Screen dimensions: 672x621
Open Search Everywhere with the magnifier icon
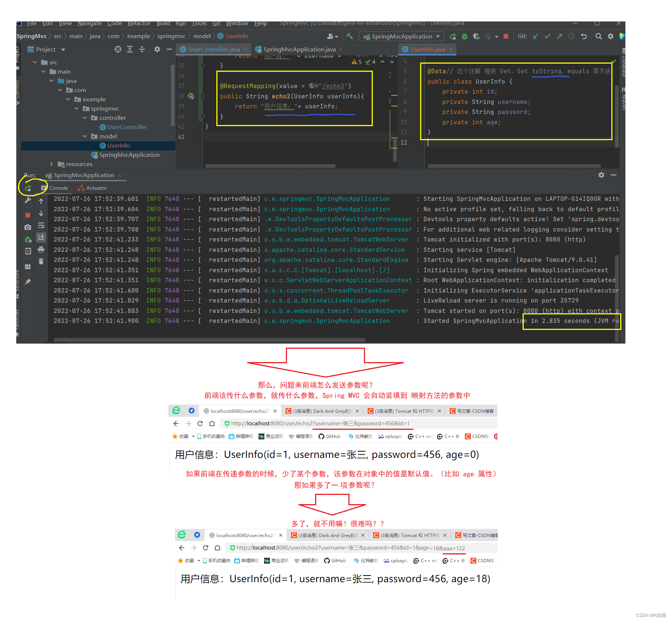pyautogui.click(x=598, y=36)
